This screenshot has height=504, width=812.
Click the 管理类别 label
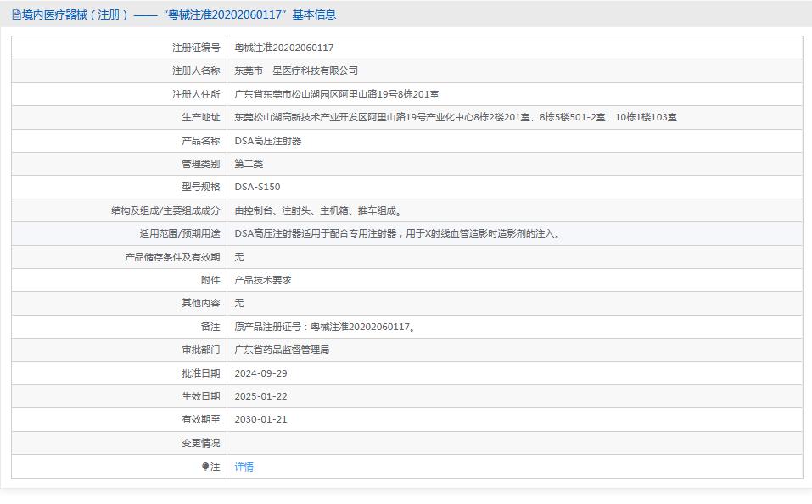coord(201,165)
